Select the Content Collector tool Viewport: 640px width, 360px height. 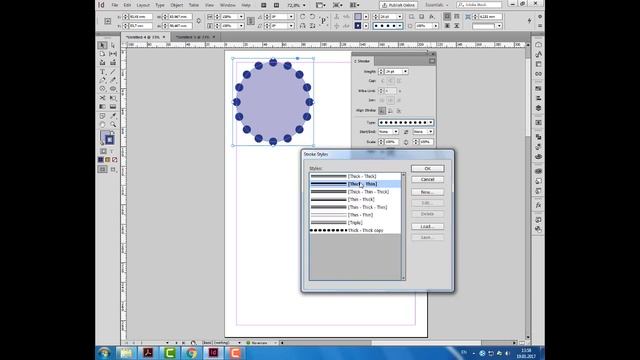(x=102, y=63)
